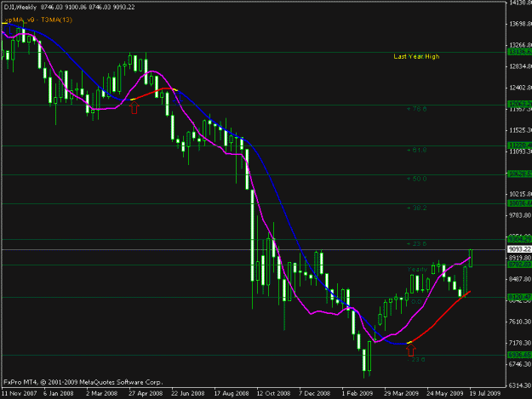Click the '17 Aug 2008' date label
Screen dimensions: 532x399
231,394
